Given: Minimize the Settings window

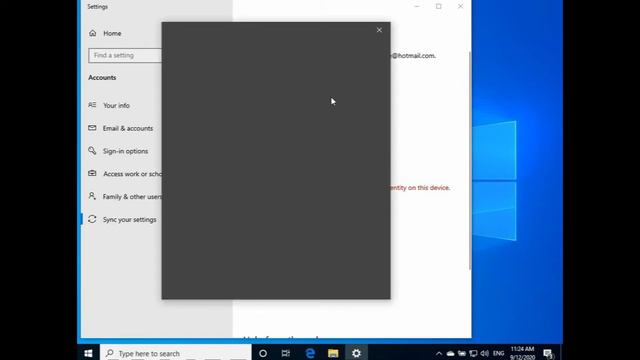Looking at the screenshot, I should click(x=417, y=7).
